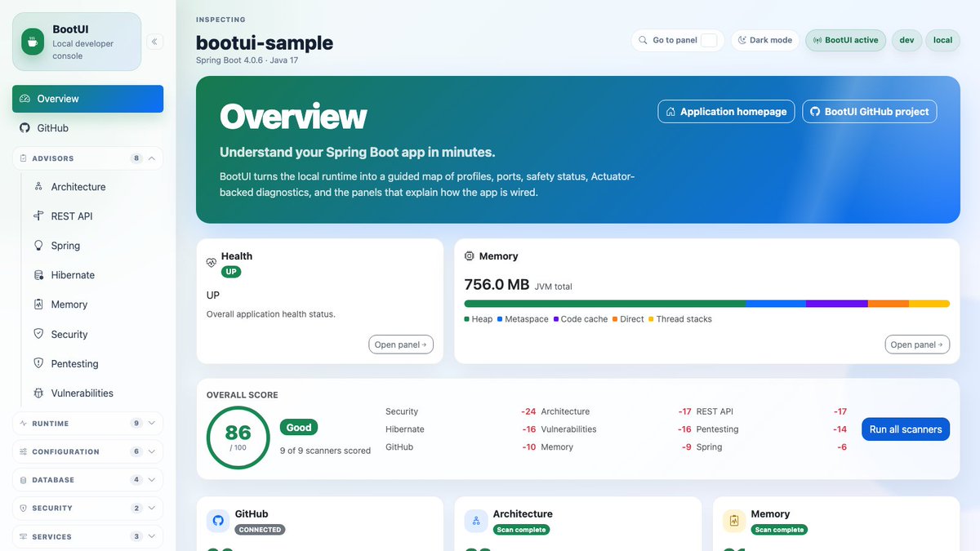Click the bootui-sample application title
Screen dimensions: 980x551
[x=265, y=42]
